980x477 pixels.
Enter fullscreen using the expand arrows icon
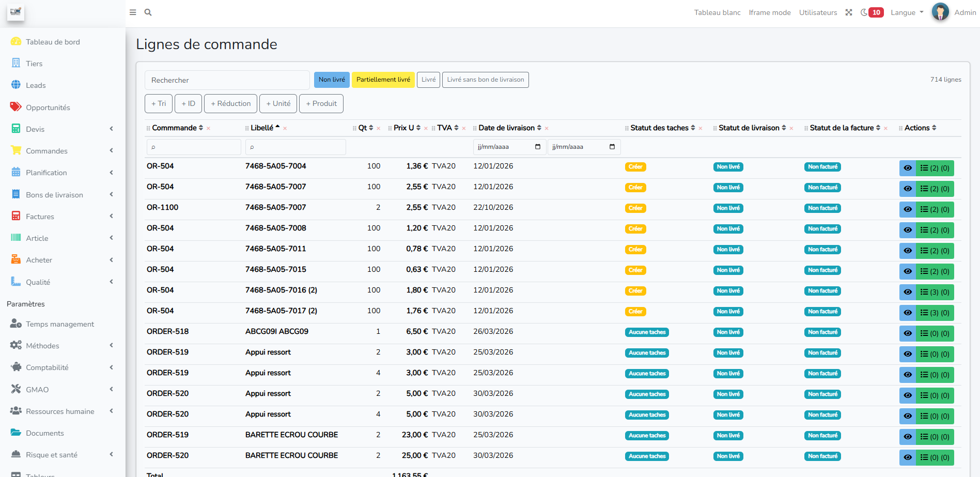(x=849, y=12)
